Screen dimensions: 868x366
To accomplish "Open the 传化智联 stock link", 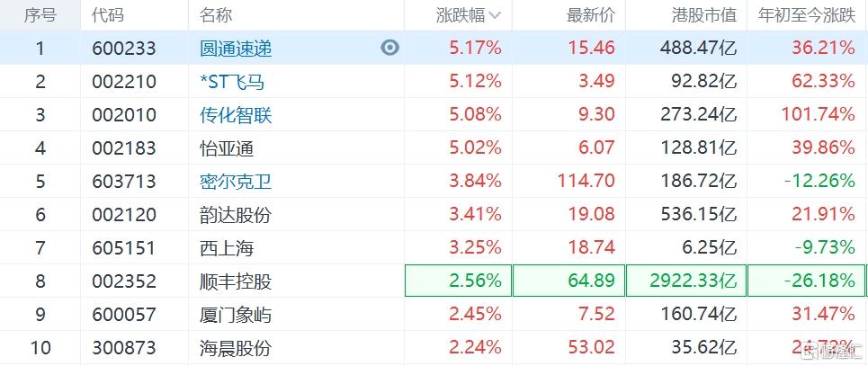I will pyautogui.click(x=236, y=115).
